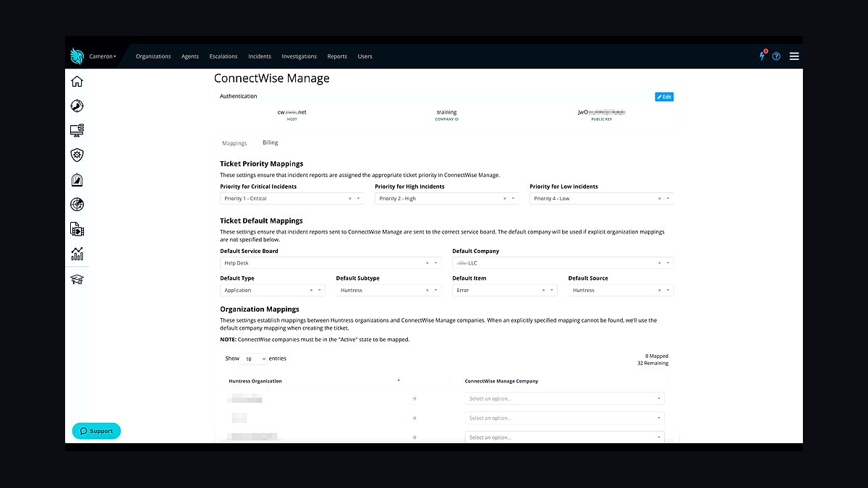Change the Show entries count dropdown
This screenshot has height=488, width=868.
pos(254,359)
